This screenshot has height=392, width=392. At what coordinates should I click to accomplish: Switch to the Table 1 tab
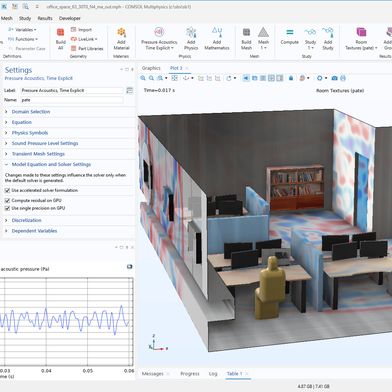click(x=235, y=374)
